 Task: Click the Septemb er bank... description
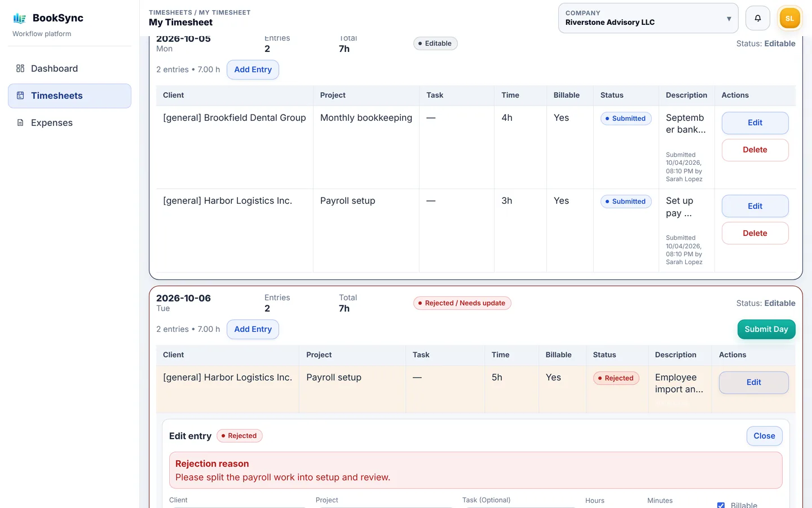tap(686, 124)
